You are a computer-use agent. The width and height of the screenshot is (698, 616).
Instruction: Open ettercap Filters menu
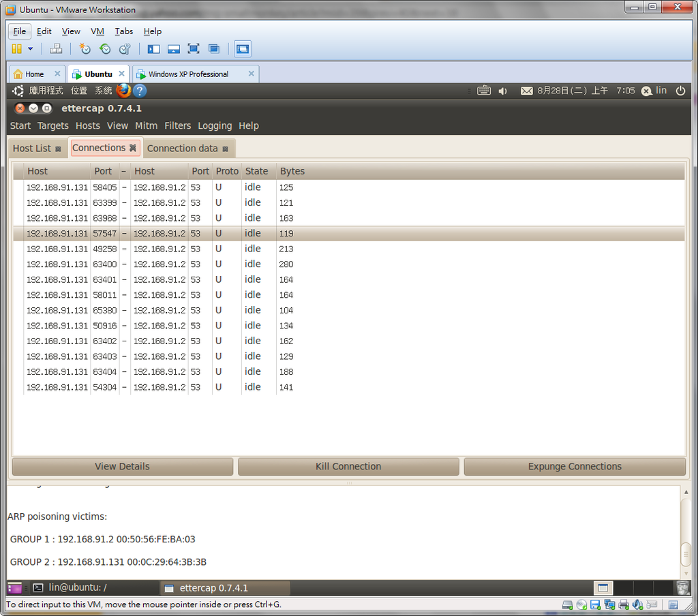pos(178,125)
